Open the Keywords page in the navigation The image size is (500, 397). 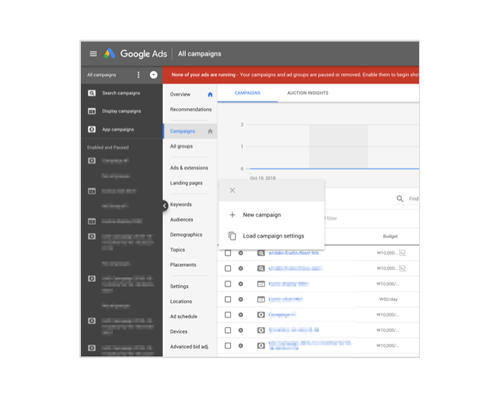coord(181,204)
